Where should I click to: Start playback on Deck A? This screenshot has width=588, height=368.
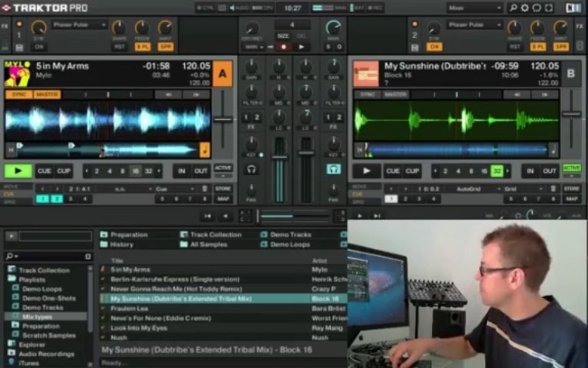pyautogui.click(x=18, y=171)
